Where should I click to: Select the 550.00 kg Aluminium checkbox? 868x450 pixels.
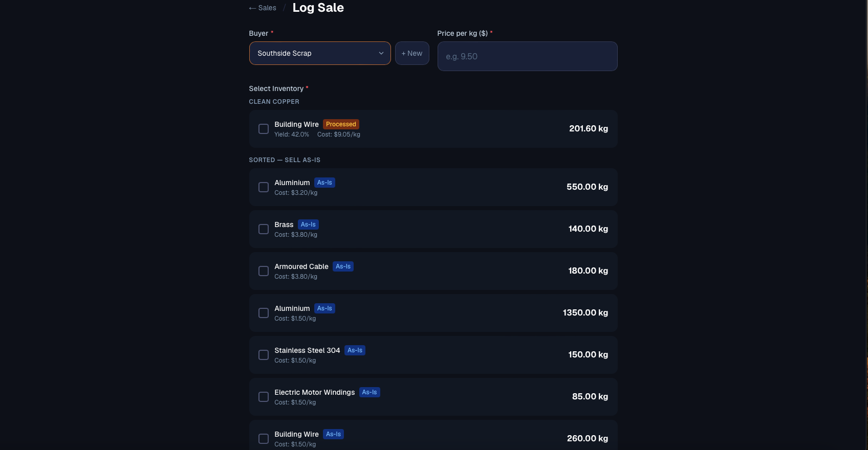click(264, 187)
